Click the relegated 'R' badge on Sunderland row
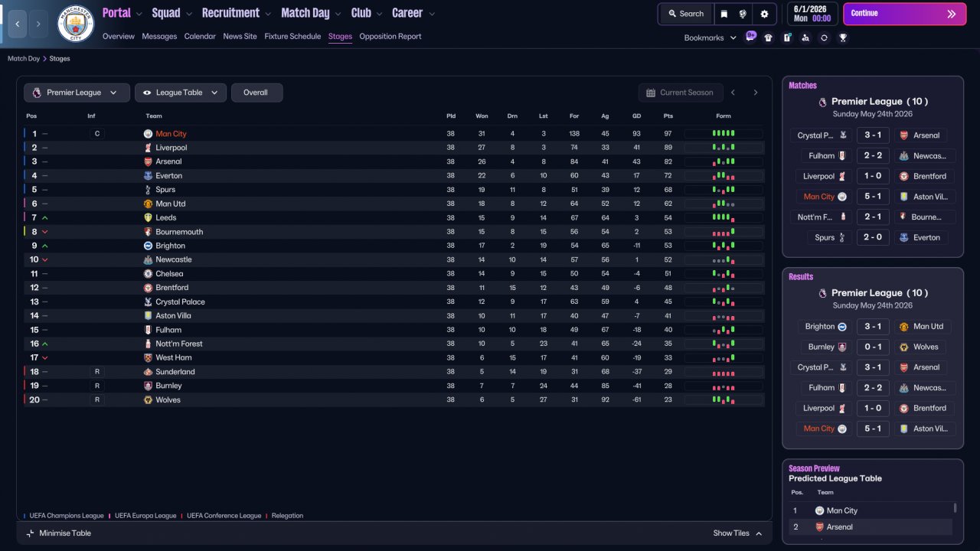 click(x=96, y=372)
